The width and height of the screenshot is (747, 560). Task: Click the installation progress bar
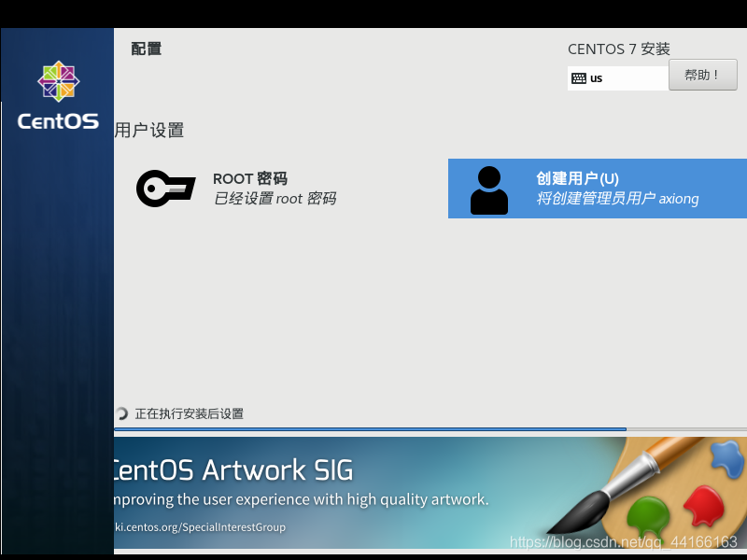[430, 429]
